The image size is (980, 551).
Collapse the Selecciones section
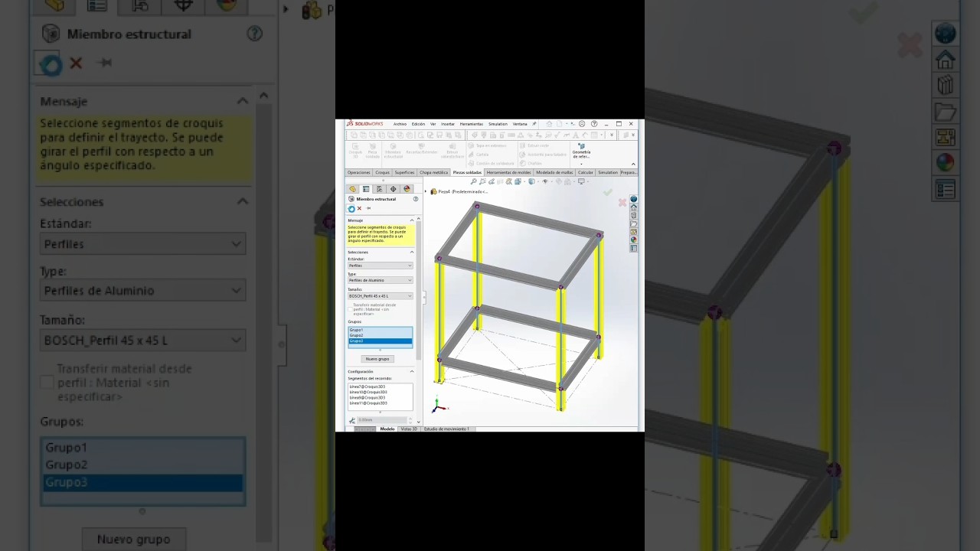click(412, 252)
